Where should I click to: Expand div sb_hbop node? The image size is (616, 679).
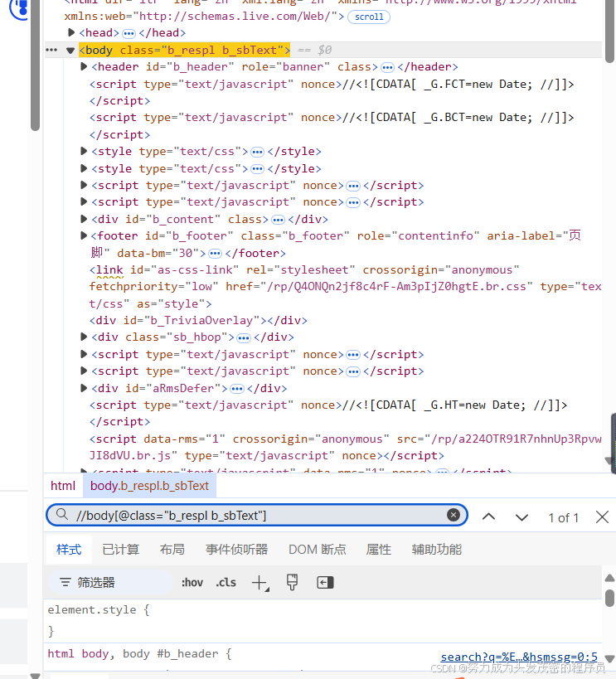pyautogui.click(x=84, y=337)
